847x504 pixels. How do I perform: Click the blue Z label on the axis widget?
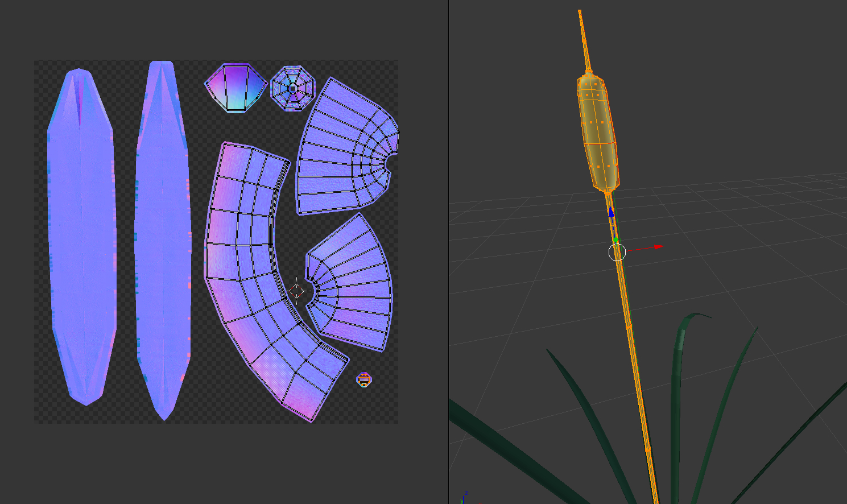click(x=466, y=493)
